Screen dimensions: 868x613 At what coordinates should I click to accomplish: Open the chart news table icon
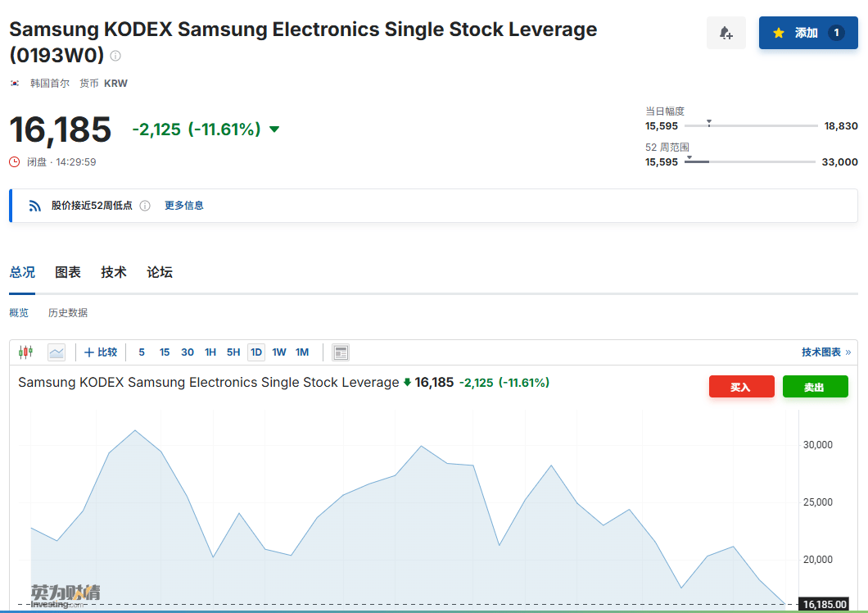pos(341,352)
